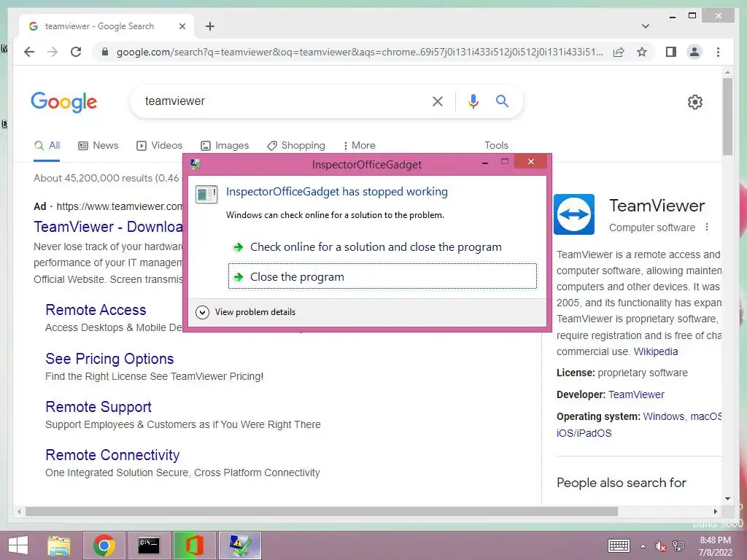Minimize the InspectorOfficeGadget dialog
The width and height of the screenshot is (747, 560).
(x=485, y=163)
